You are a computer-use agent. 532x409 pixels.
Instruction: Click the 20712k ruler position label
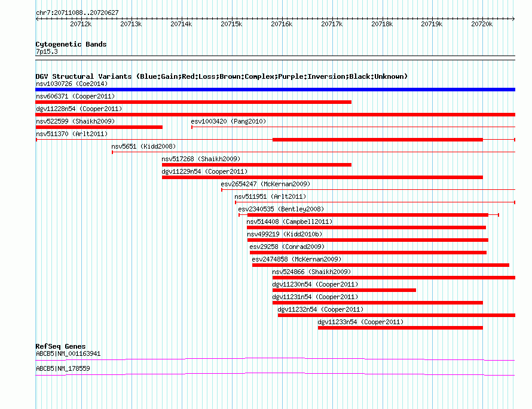point(81,24)
